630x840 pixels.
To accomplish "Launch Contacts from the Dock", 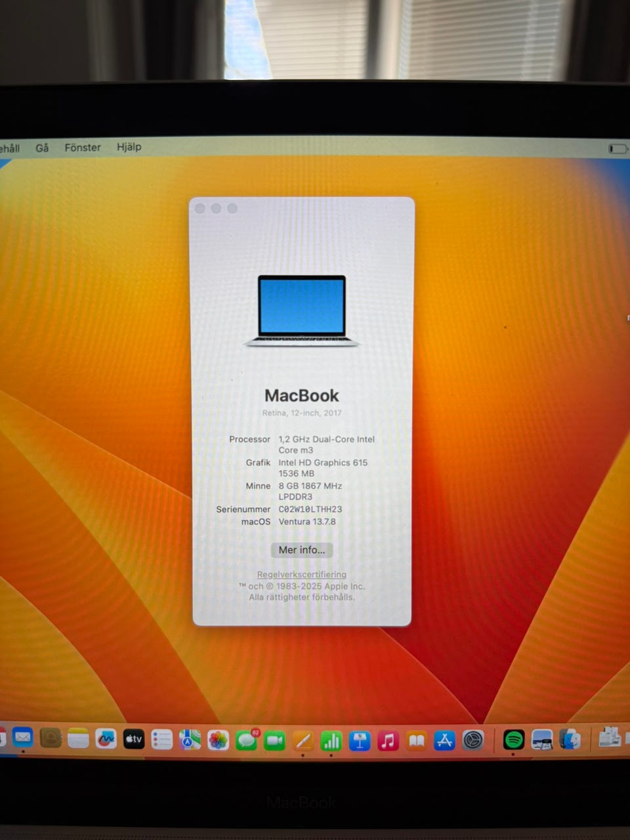I will click(51, 739).
